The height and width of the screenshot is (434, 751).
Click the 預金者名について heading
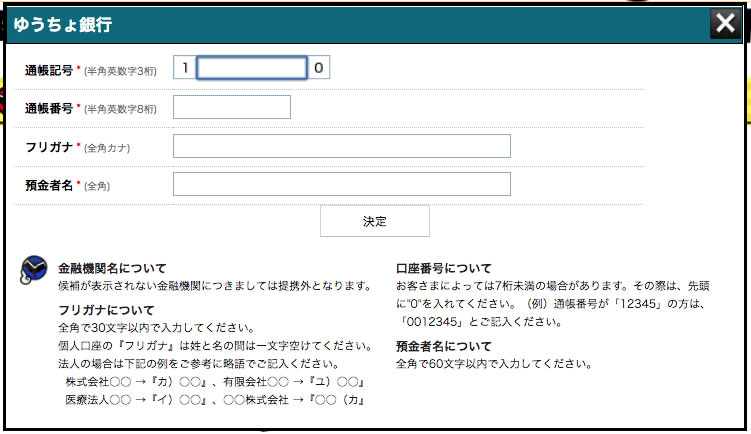coord(444,346)
